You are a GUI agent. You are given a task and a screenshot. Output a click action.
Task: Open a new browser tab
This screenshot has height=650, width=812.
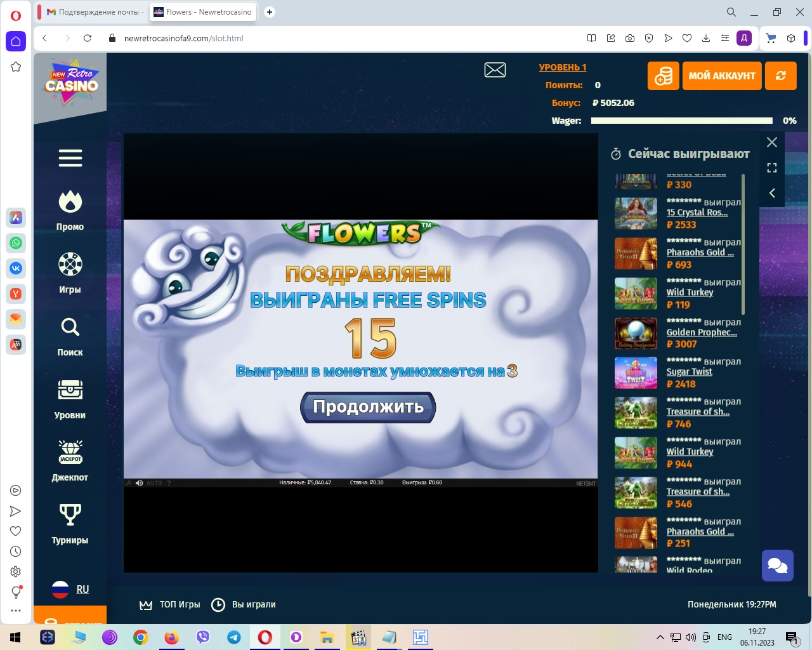[x=270, y=12]
